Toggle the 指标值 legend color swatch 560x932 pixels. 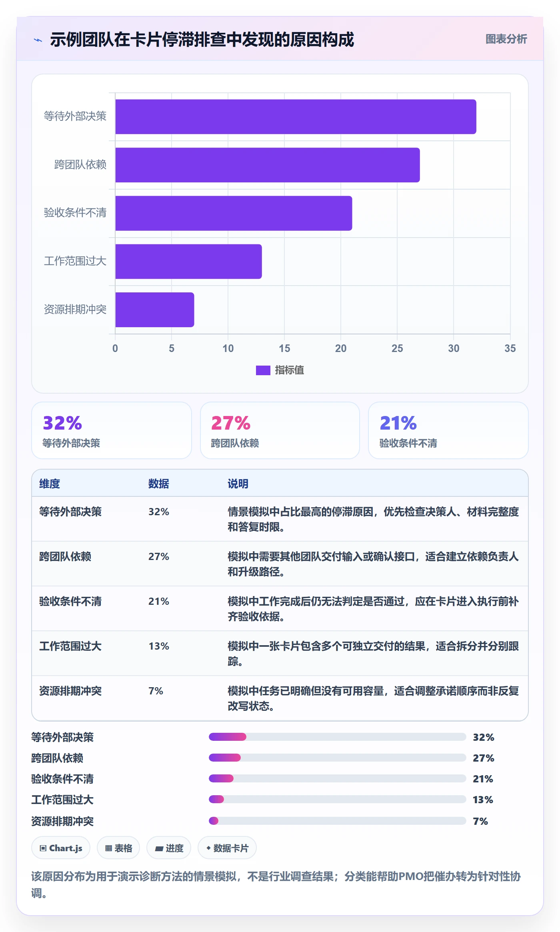[263, 370]
